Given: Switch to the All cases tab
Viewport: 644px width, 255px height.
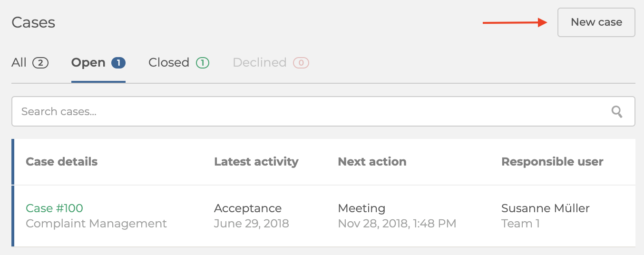Looking at the screenshot, I should pos(30,63).
